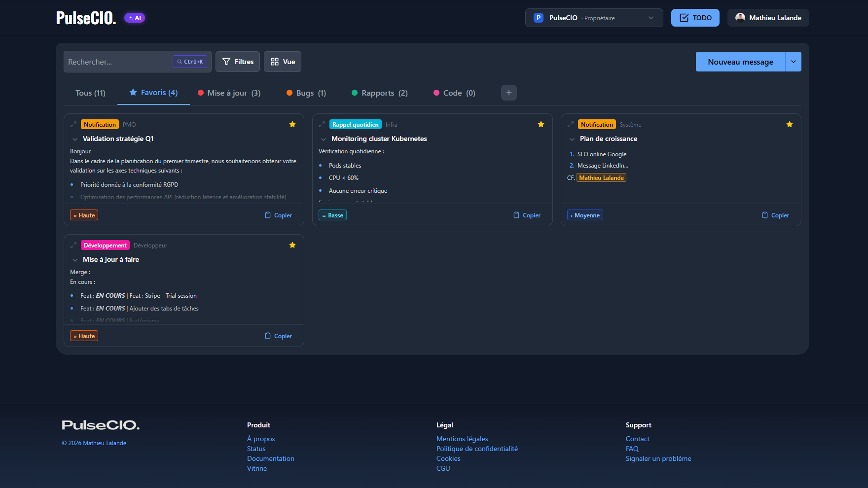868x488 pixels.
Task: Open the TODO list button
Action: 695,18
